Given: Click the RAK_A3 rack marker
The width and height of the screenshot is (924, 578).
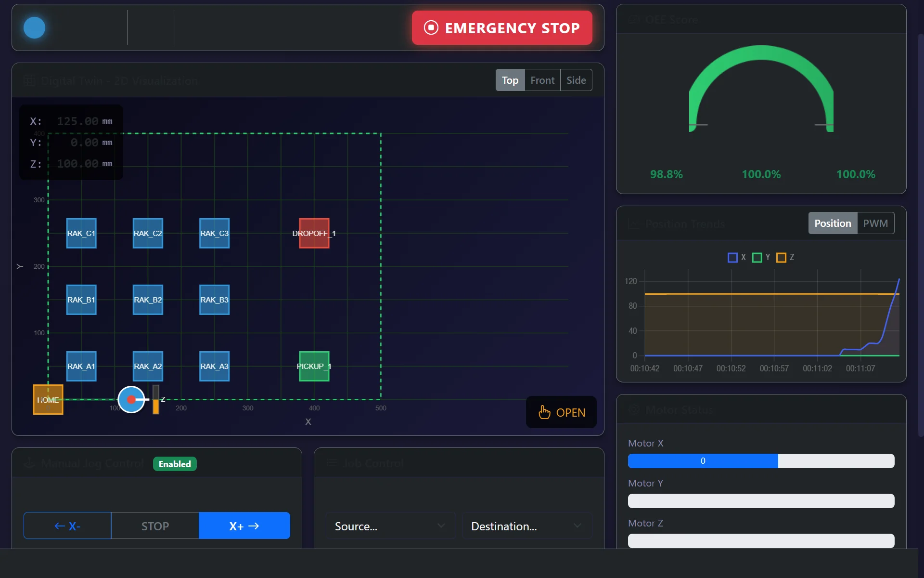Looking at the screenshot, I should (214, 366).
